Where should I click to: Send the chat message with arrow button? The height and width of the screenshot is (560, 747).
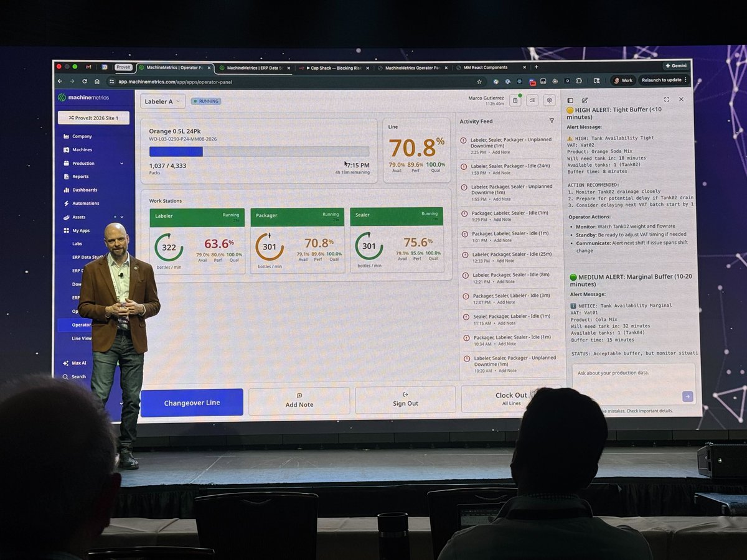pos(687,396)
